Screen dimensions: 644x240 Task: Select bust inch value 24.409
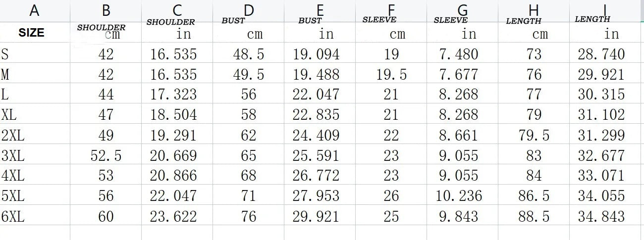pyautogui.click(x=316, y=135)
